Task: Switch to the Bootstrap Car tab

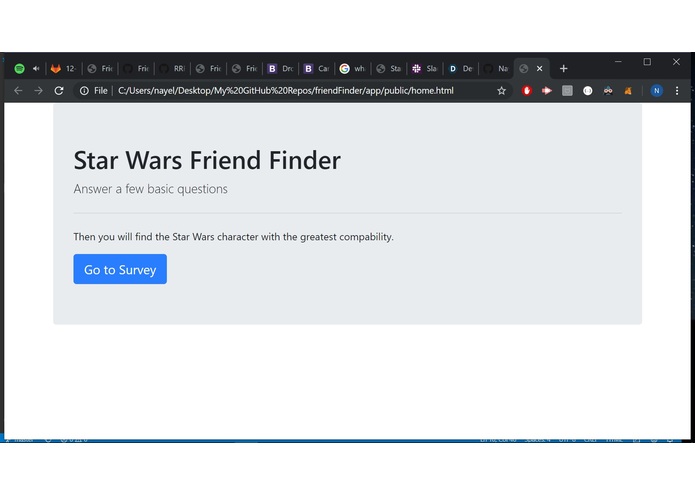Action: 317,69
